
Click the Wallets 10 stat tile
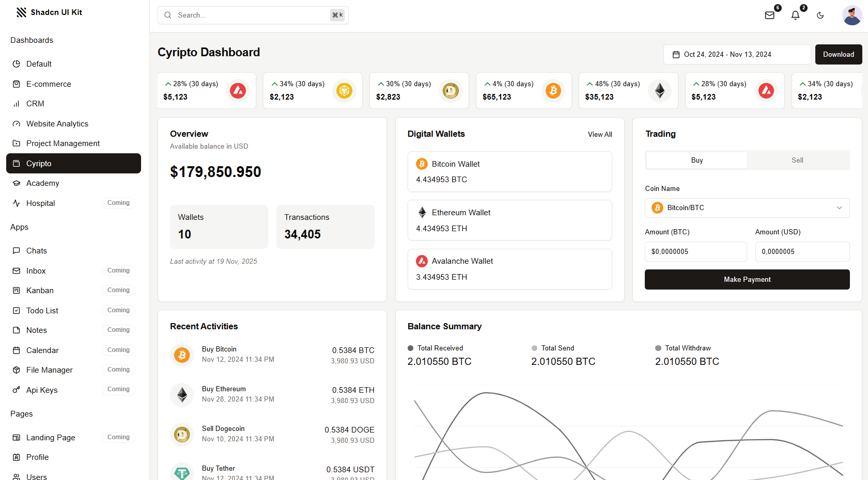(x=219, y=227)
